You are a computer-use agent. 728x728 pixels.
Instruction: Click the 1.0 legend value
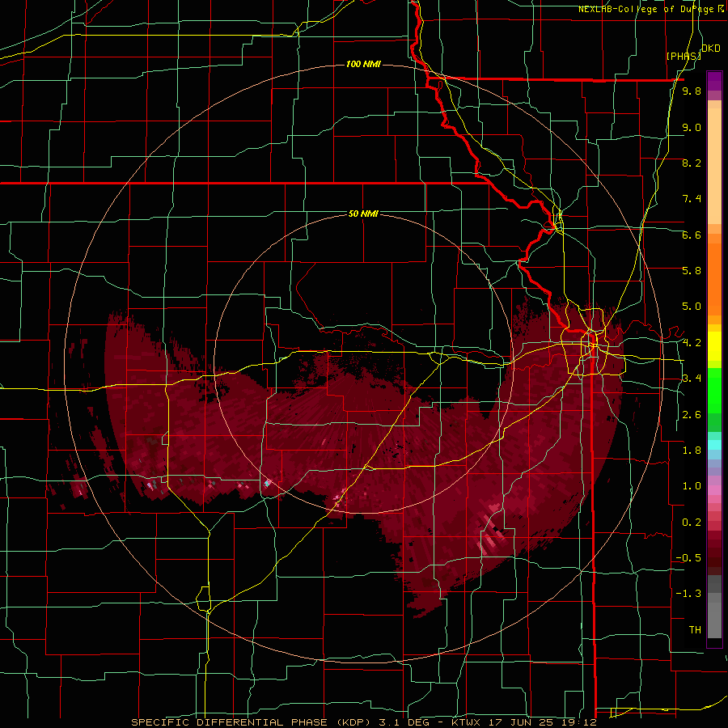(692, 487)
